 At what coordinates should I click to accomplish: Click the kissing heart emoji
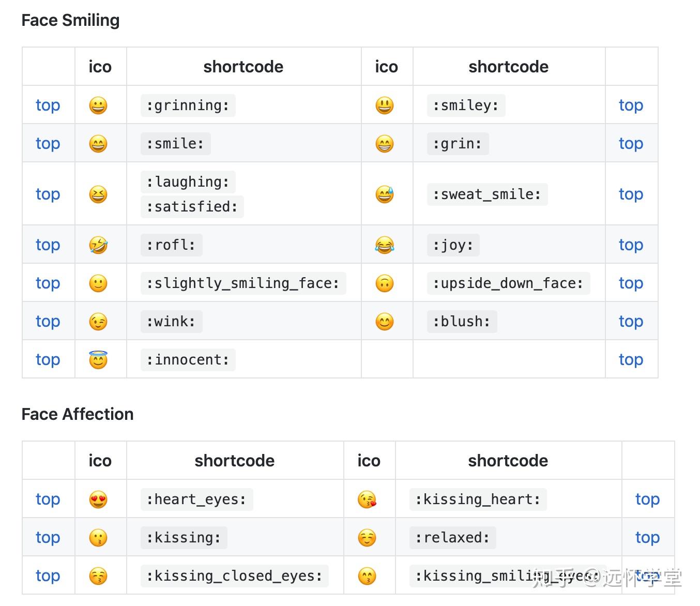(367, 499)
